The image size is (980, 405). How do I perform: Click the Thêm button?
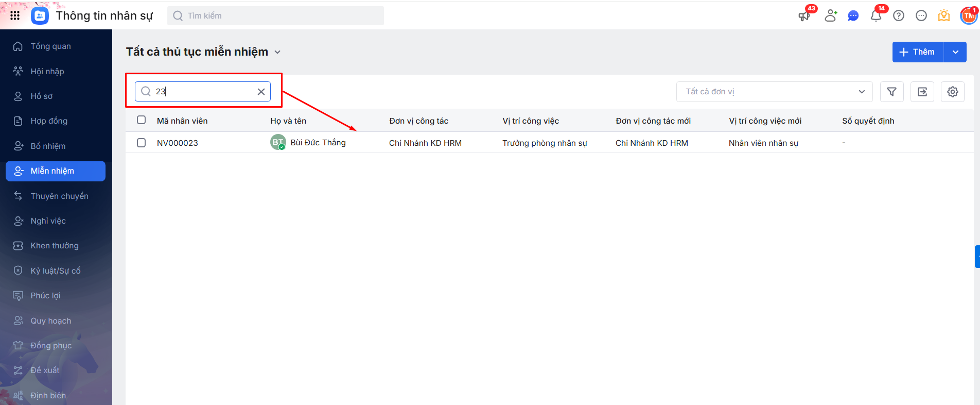pyautogui.click(x=918, y=52)
